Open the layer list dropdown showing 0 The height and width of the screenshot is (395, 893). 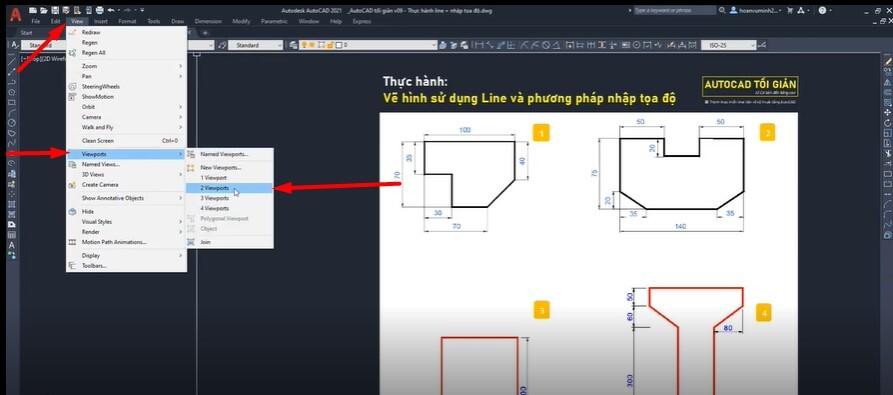369,45
